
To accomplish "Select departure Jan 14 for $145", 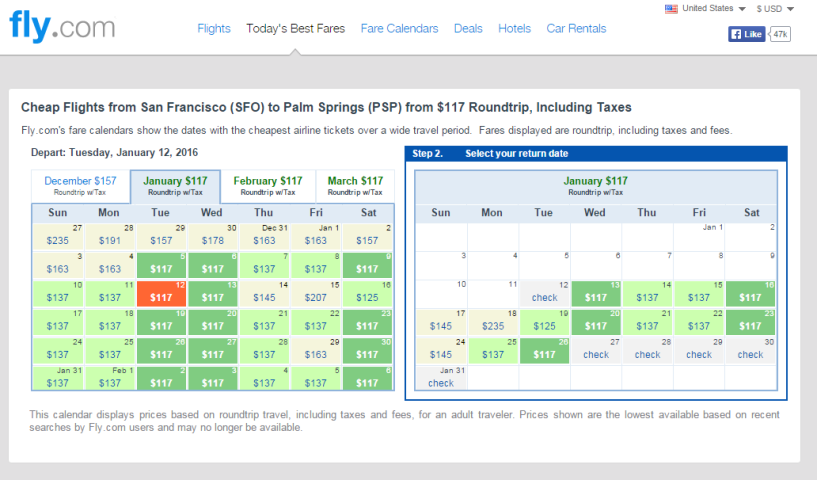I will click(264, 293).
